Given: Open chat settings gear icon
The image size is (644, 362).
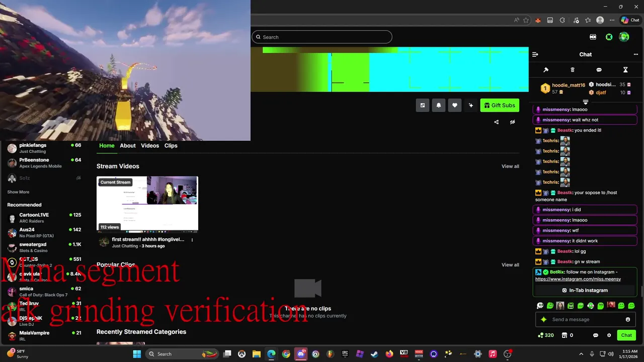Looking at the screenshot, I should [609, 335].
